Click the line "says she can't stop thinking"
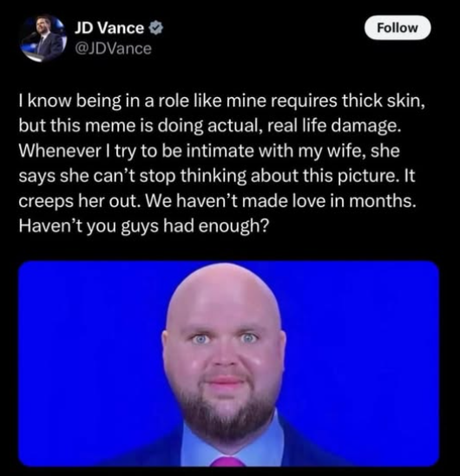Viewport: 460px width, 476px height. pos(217,176)
